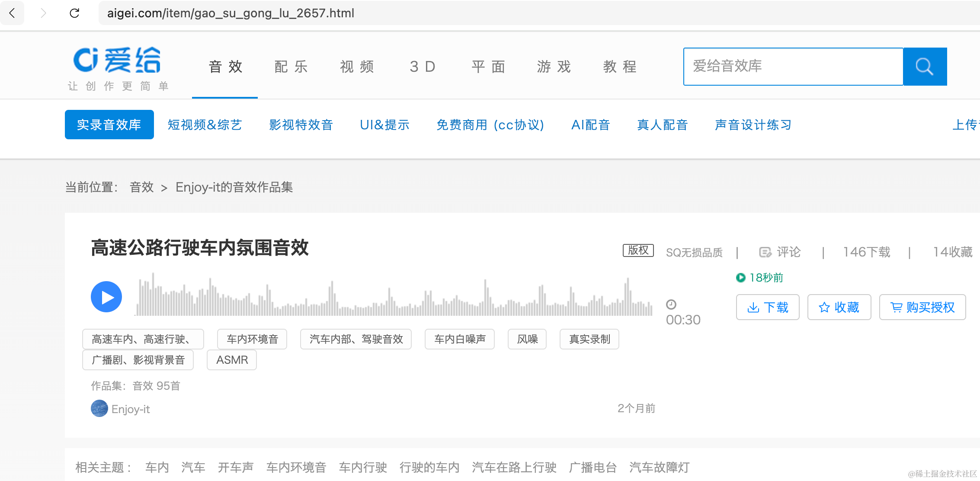Open AI配音 category
Viewport: 980px width, 481px height.
pyautogui.click(x=591, y=125)
